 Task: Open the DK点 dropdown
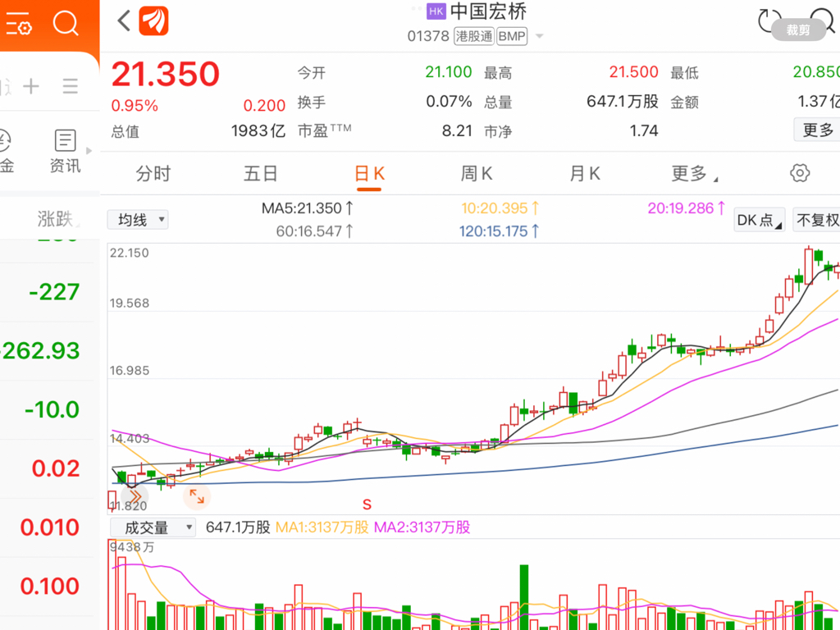pyautogui.click(x=759, y=220)
